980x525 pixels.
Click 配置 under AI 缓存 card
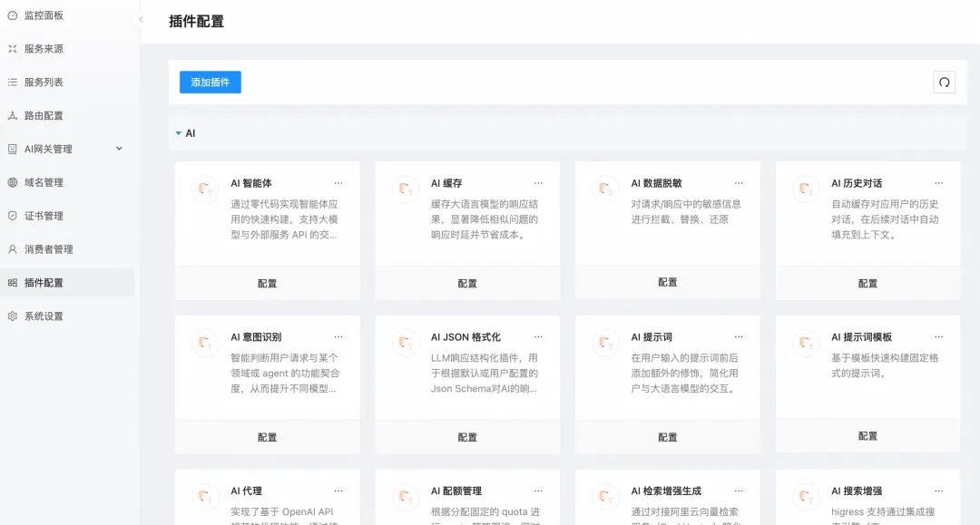[x=467, y=284]
